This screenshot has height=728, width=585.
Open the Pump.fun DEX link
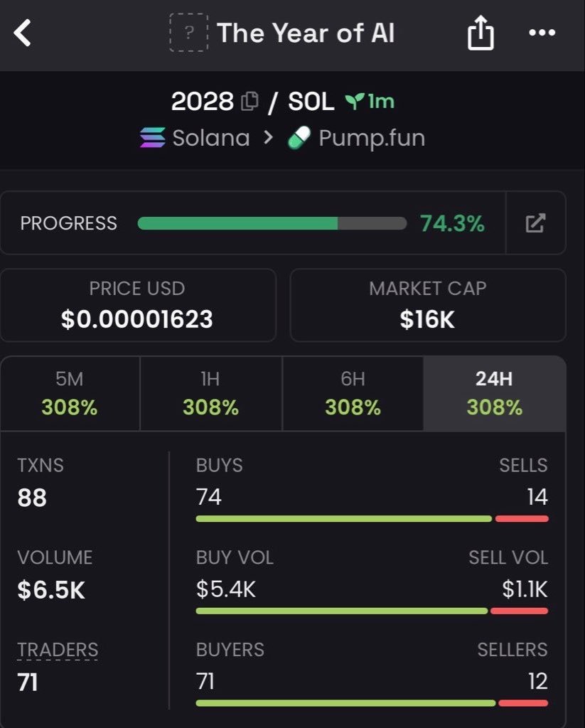(x=372, y=139)
